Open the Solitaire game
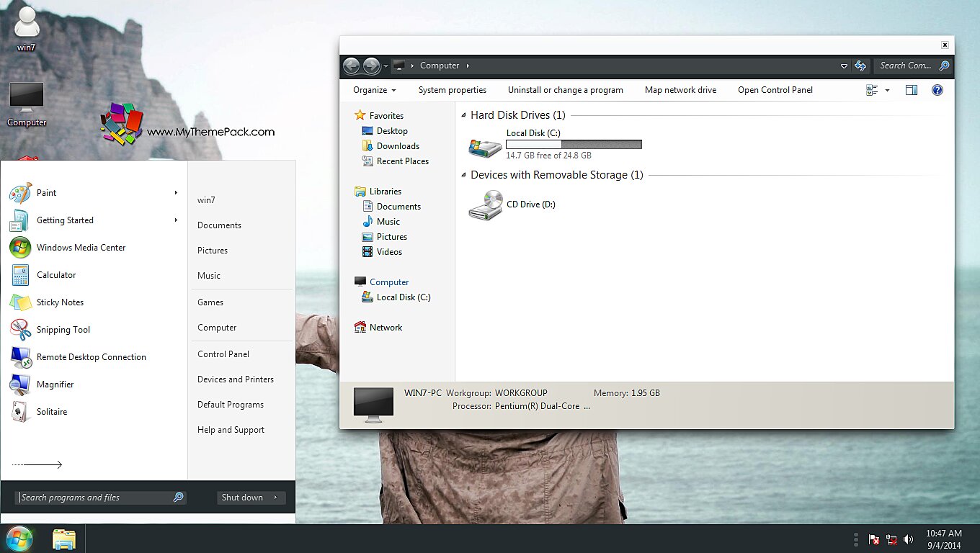This screenshot has width=980, height=553. pyautogui.click(x=52, y=412)
